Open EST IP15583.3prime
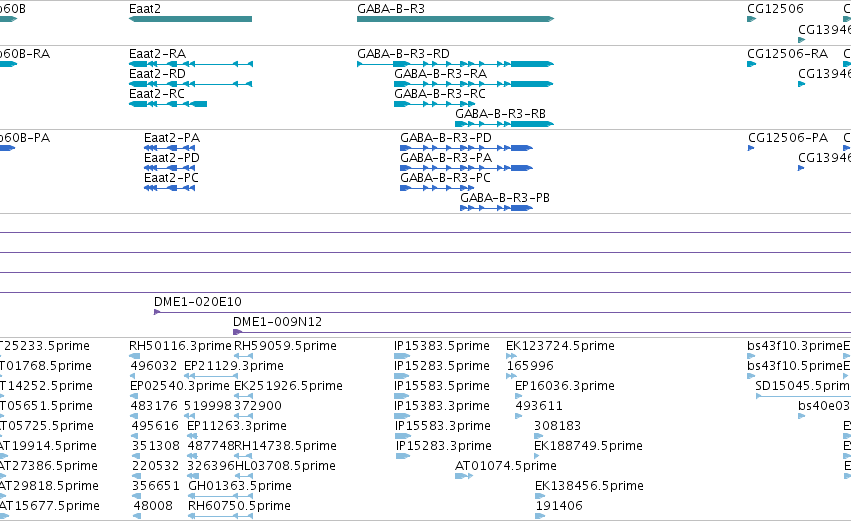 (443, 426)
